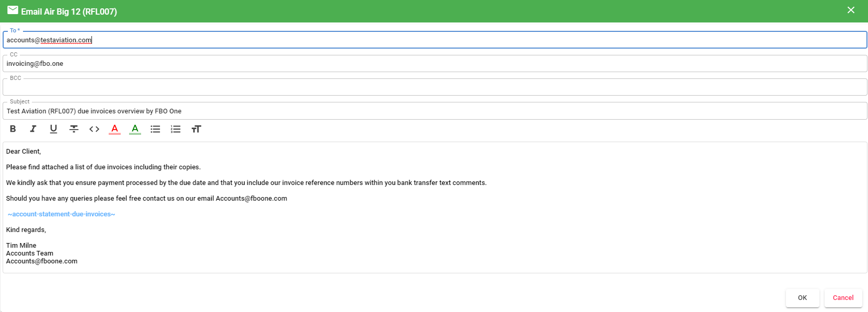Viewport: 868px width, 312px height.
Task: Insert code block with angle brackets icon
Action: [x=94, y=129]
